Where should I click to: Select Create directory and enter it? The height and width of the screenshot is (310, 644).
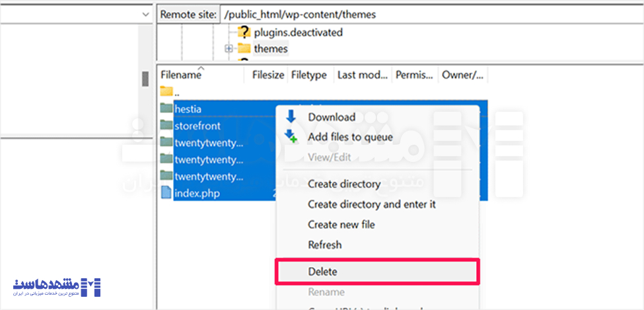click(371, 204)
